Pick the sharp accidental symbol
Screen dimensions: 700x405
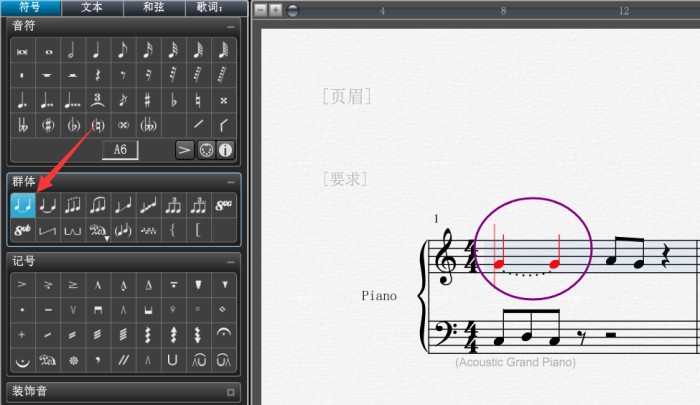148,100
